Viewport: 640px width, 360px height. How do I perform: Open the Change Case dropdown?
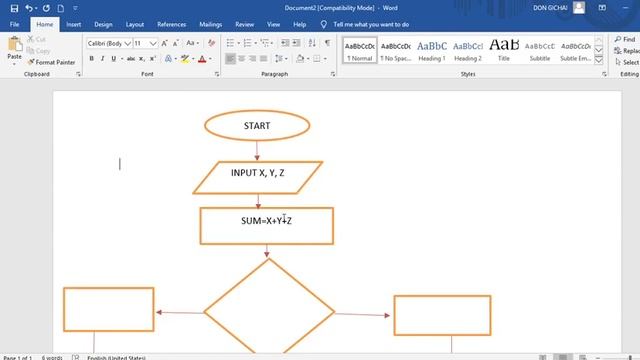tap(192, 43)
